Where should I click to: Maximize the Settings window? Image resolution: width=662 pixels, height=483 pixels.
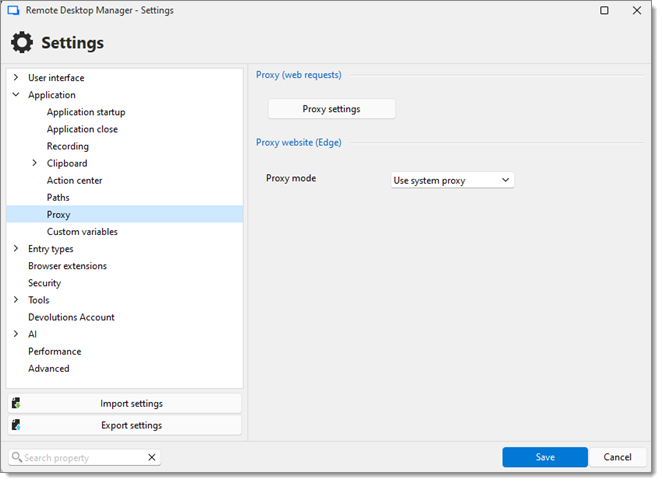(x=604, y=10)
